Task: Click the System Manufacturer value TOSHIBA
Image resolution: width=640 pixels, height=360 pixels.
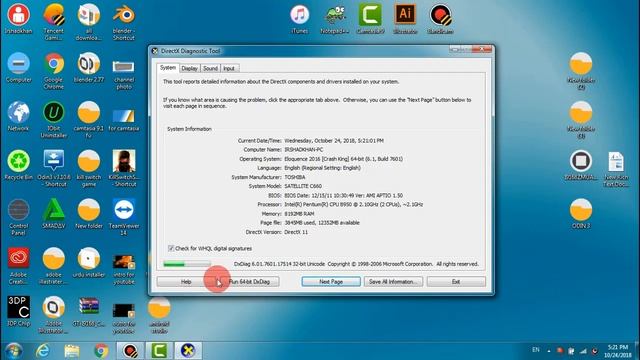Action: pos(295,177)
